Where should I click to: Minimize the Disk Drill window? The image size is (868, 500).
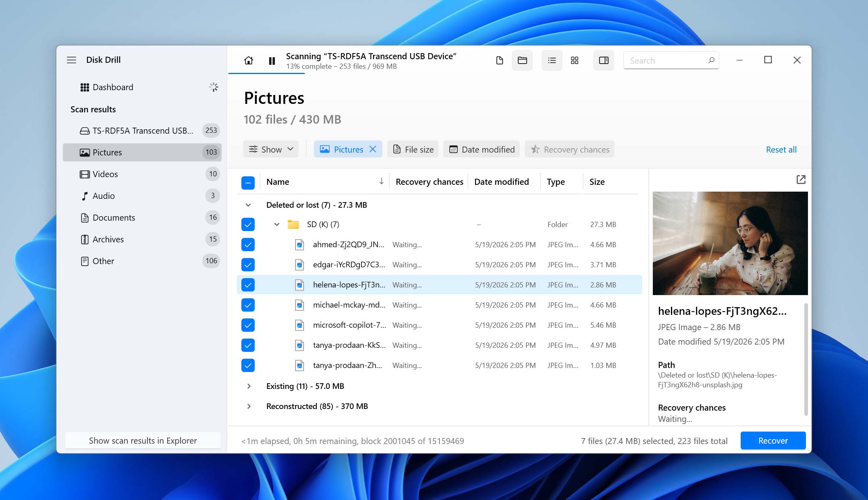[739, 60]
